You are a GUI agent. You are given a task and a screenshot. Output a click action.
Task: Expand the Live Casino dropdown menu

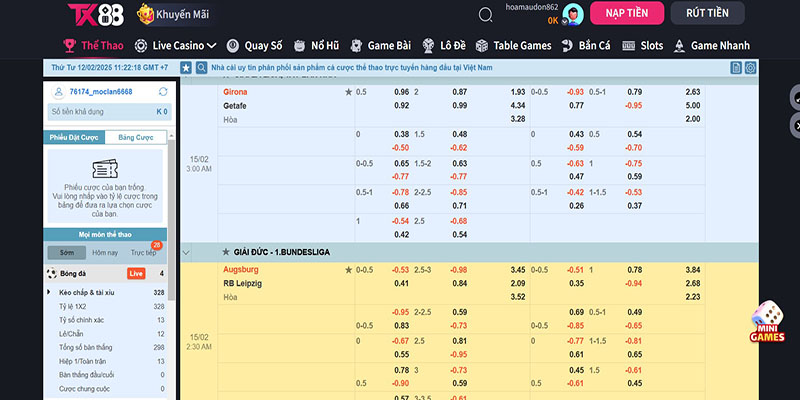pos(211,46)
